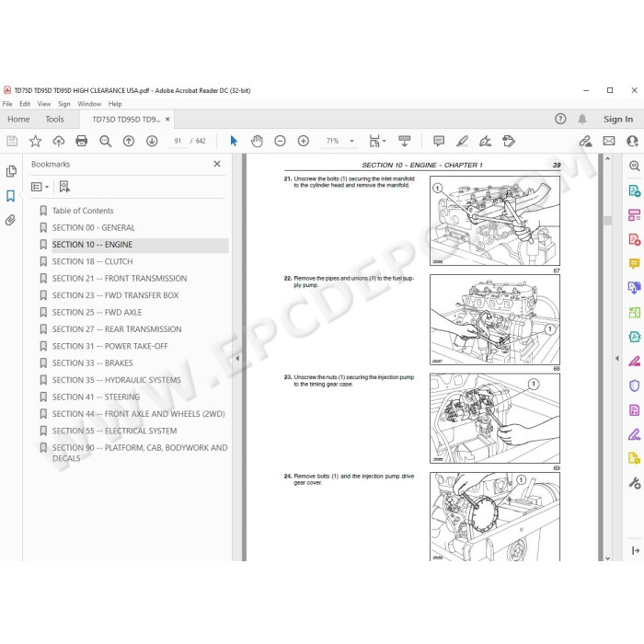Share a link to this file
The height and width of the screenshot is (644, 644).
pos(585,142)
